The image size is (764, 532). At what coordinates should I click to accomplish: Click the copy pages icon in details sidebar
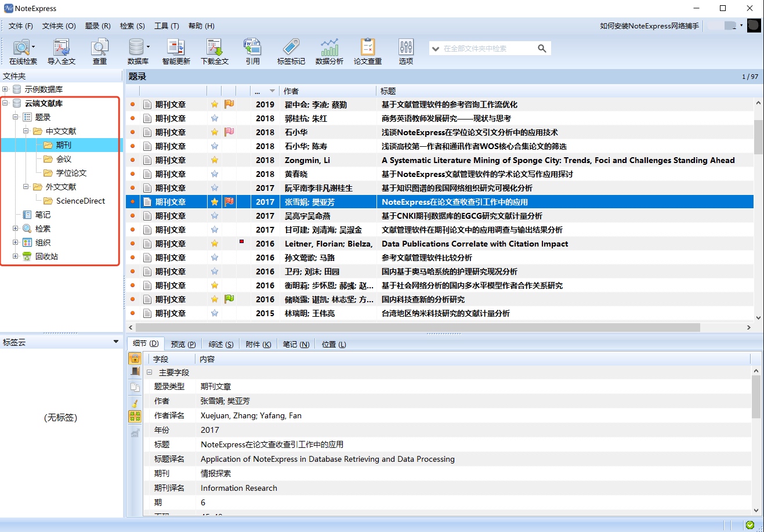(x=135, y=387)
